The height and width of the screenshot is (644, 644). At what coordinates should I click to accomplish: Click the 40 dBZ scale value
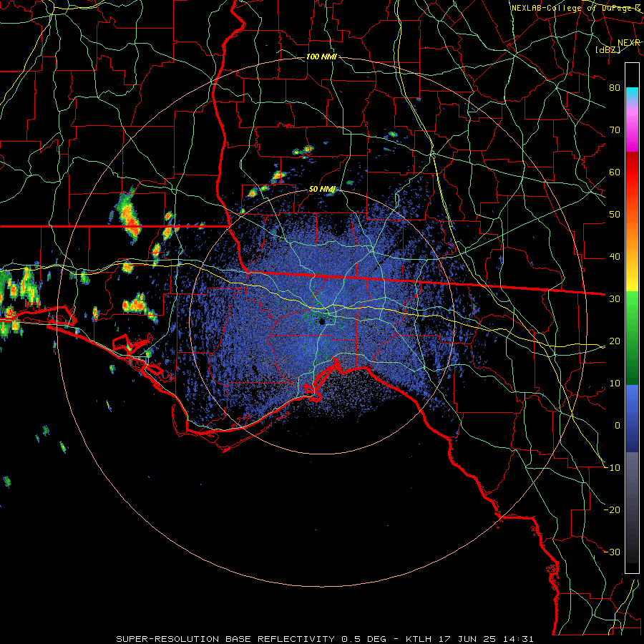point(615,257)
